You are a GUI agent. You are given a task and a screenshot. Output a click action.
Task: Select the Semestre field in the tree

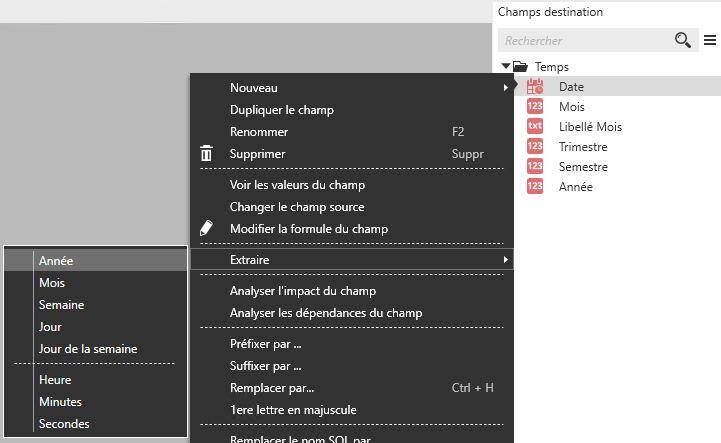583,167
